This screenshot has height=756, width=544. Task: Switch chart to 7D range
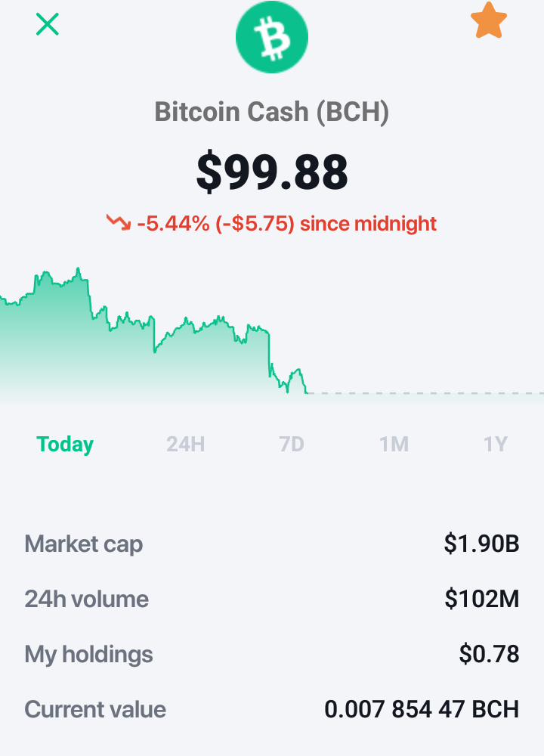pos(292,444)
